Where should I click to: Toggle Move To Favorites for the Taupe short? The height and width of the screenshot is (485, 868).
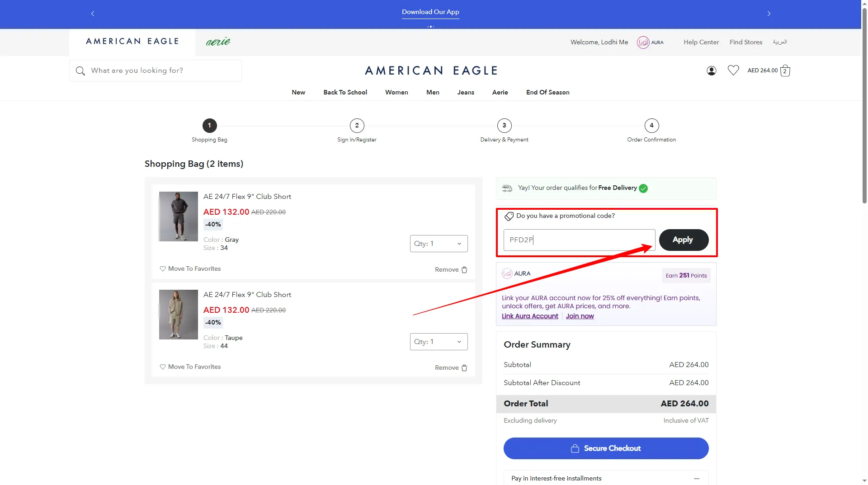190,367
